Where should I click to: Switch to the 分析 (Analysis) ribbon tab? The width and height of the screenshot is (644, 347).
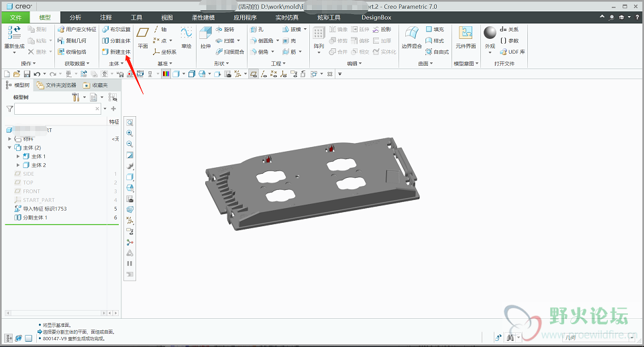75,17
